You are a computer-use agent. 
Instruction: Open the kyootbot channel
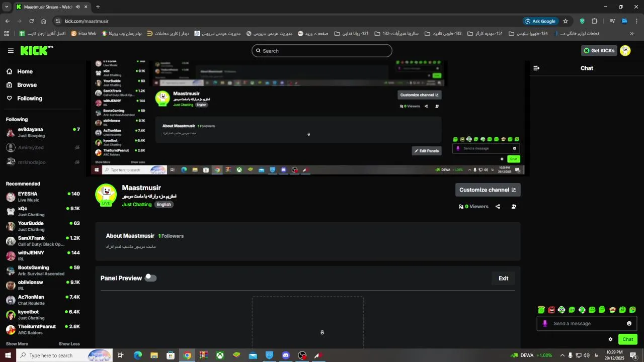(43, 315)
